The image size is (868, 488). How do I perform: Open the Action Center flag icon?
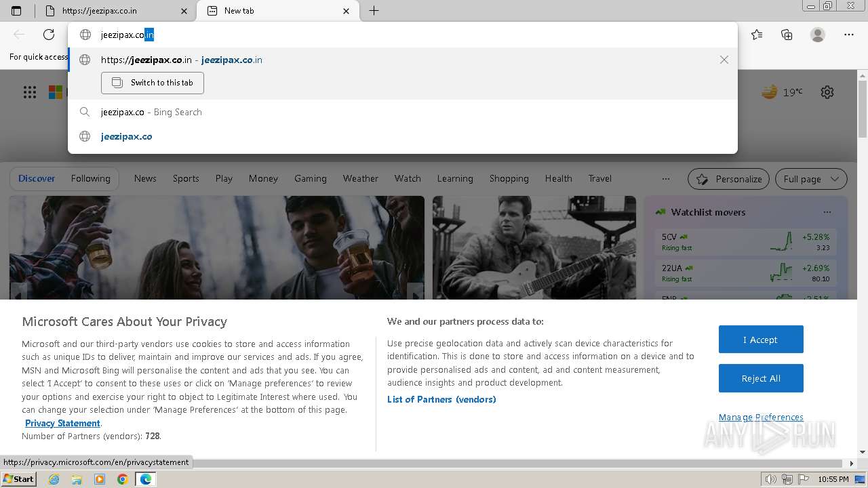coord(804,479)
